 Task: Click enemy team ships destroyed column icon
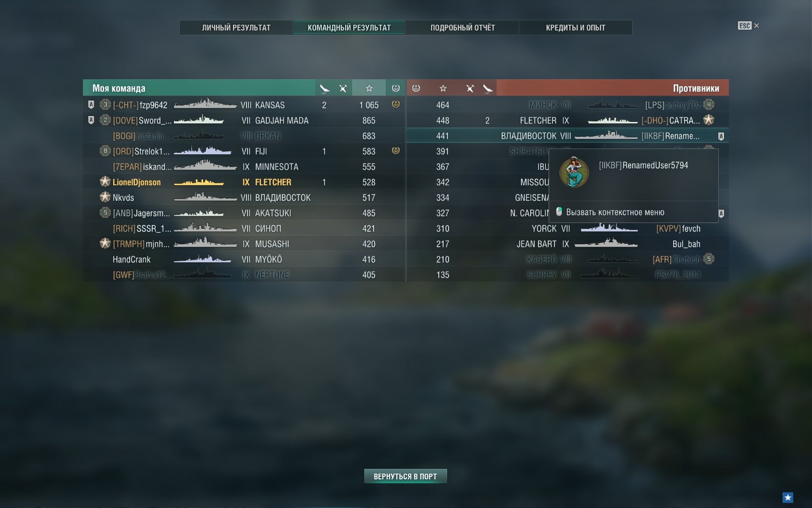click(470, 88)
